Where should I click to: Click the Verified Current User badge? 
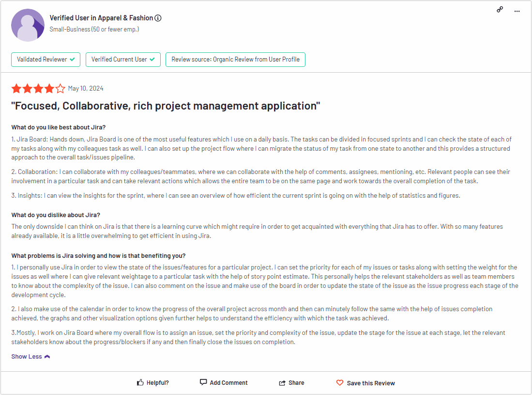[x=123, y=60]
